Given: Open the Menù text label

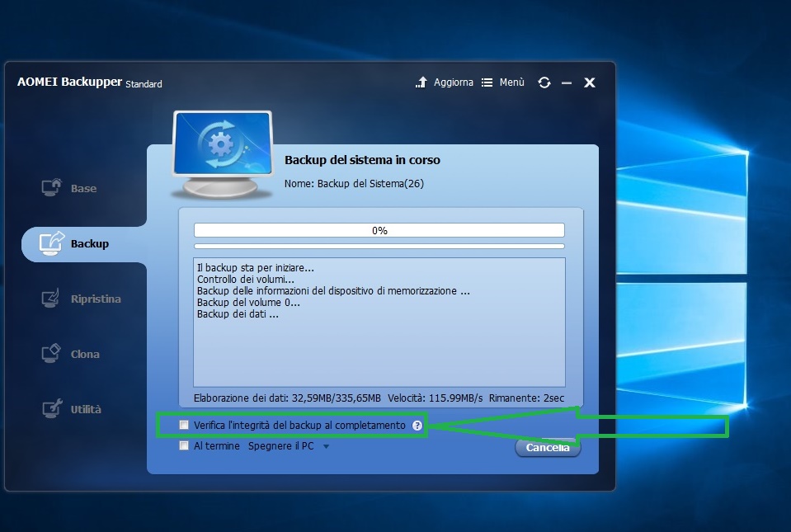Looking at the screenshot, I should (x=512, y=82).
